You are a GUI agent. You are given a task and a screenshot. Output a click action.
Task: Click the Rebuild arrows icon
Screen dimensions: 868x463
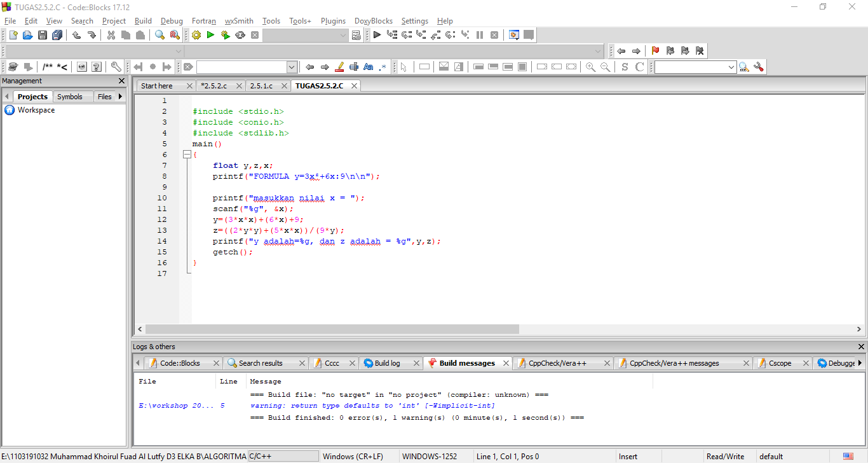[x=240, y=35]
